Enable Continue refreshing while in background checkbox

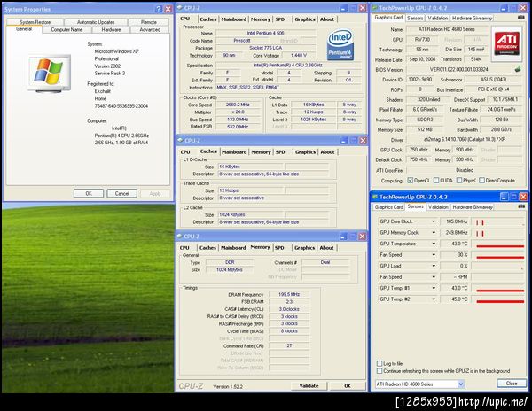pyautogui.click(x=379, y=371)
